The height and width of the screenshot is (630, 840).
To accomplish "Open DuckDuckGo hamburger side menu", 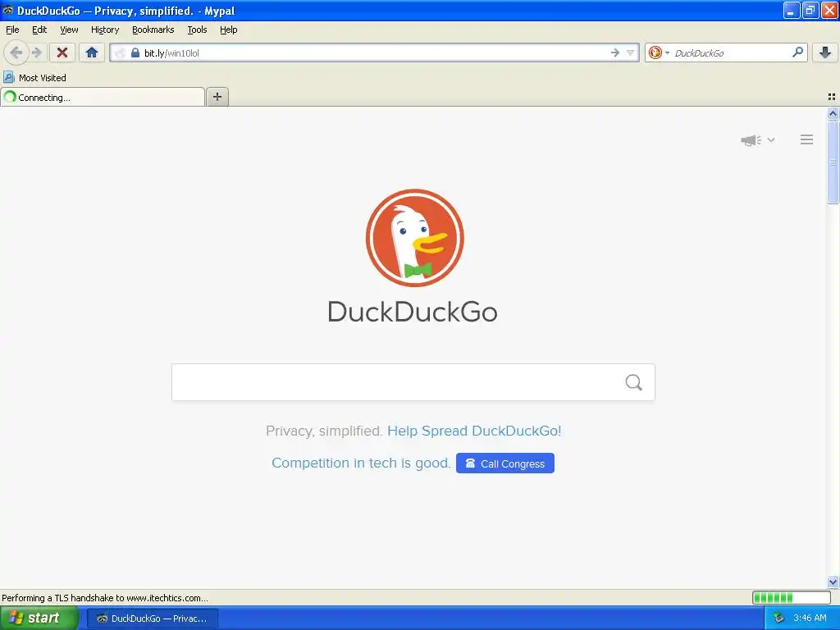I will [x=807, y=139].
